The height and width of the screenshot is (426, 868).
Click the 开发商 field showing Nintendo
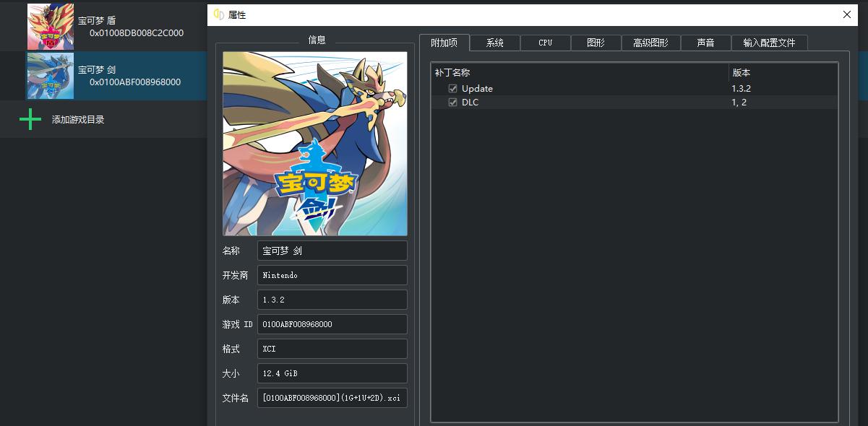click(332, 275)
